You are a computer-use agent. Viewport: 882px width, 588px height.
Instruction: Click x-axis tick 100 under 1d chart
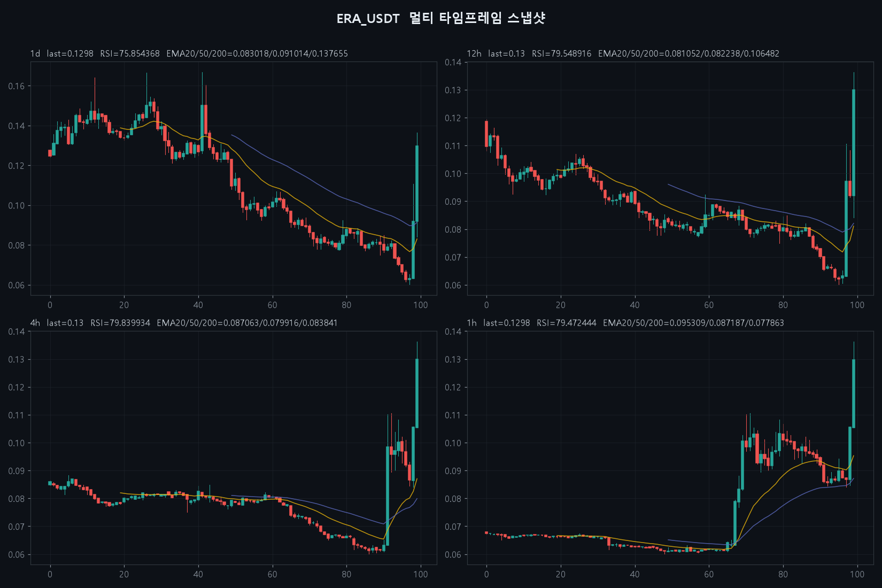421,305
